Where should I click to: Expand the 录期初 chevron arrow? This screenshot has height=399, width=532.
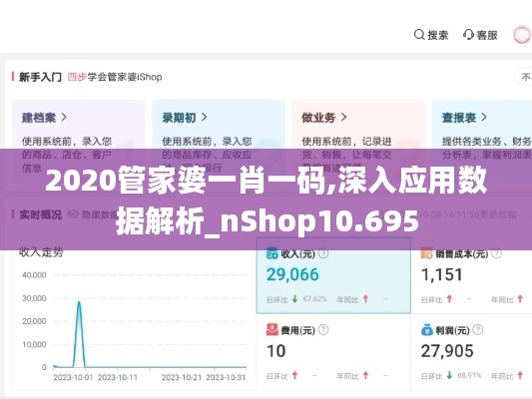(x=204, y=118)
